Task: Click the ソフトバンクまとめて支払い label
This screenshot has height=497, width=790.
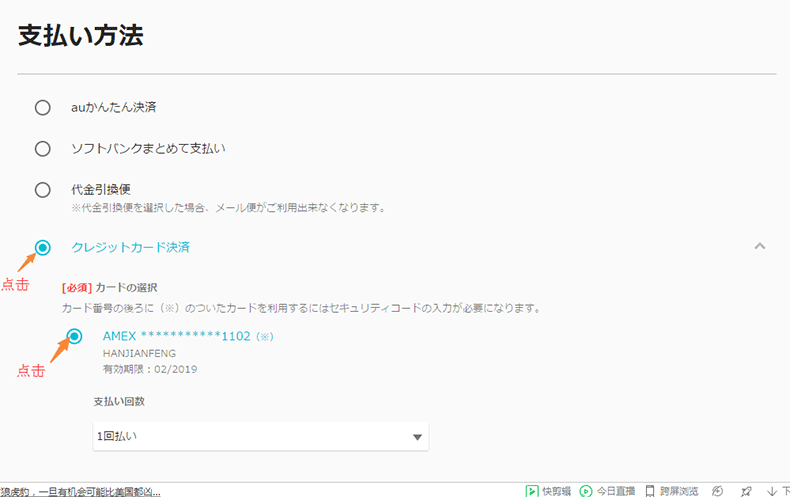Action: pos(148,149)
